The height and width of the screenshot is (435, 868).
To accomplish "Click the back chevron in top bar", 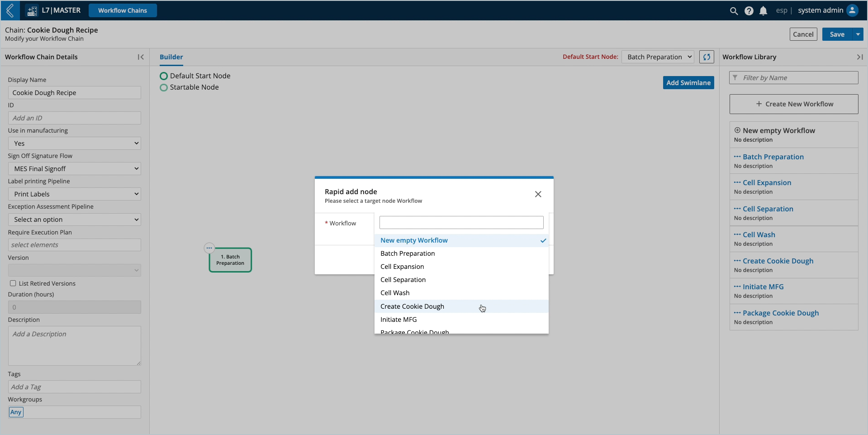I will pyautogui.click(x=10, y=10).
